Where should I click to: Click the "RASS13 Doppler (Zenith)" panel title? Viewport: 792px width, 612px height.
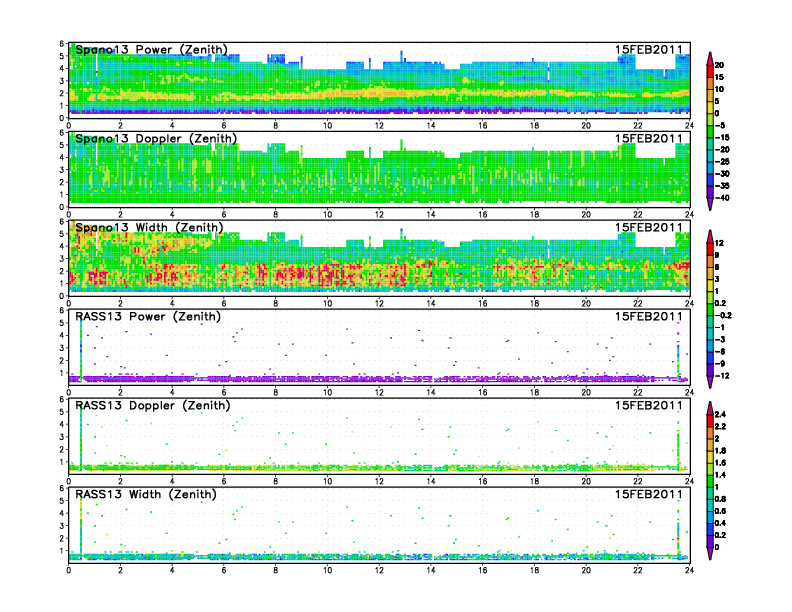pos(153,405)
